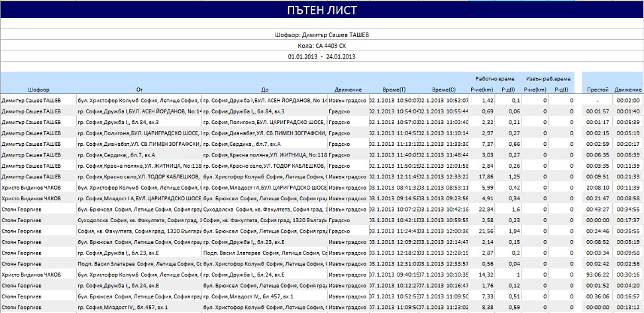
Task: Select the movement time 00:17:37
Action: point(628,220)
